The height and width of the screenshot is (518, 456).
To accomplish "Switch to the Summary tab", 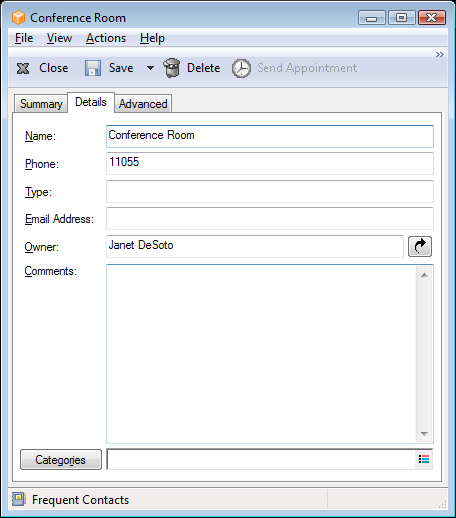I will pos(41,104).
